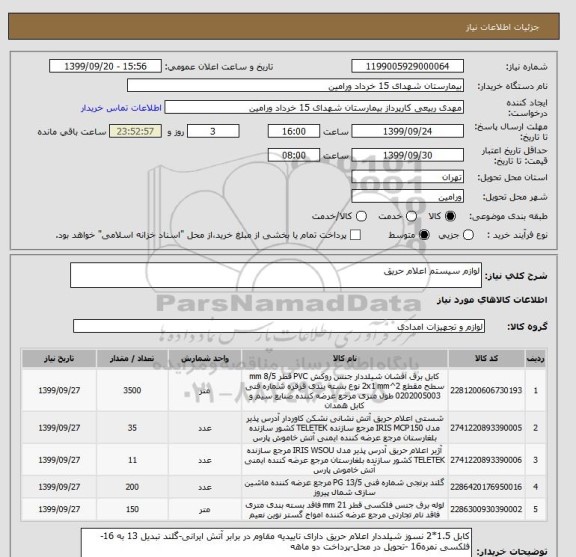Viewport: 576px width, 557px height.
Task: Click the need date 1399/09/27 in row 3
Action: point(59,460)
